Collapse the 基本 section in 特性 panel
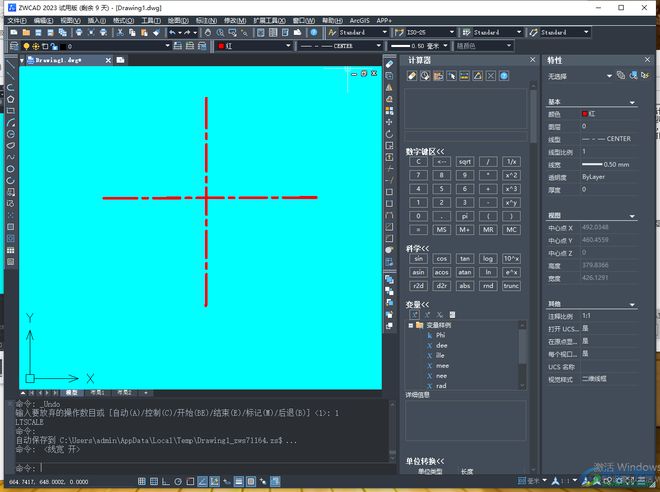 point(632,102)
